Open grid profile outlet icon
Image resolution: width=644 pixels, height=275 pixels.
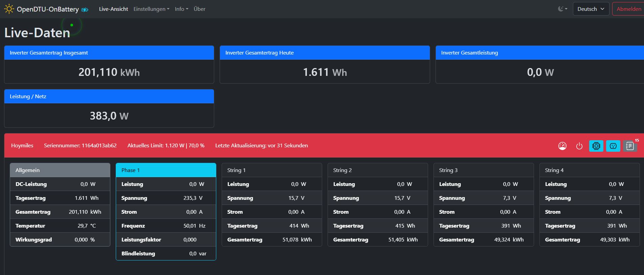point(613,146)
